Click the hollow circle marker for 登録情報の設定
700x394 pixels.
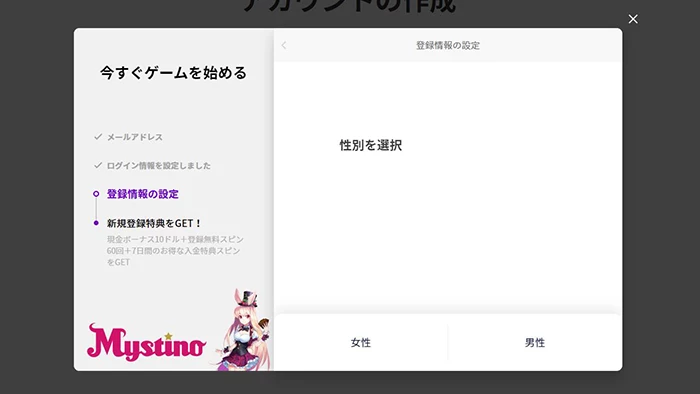(x=96, y=194)
